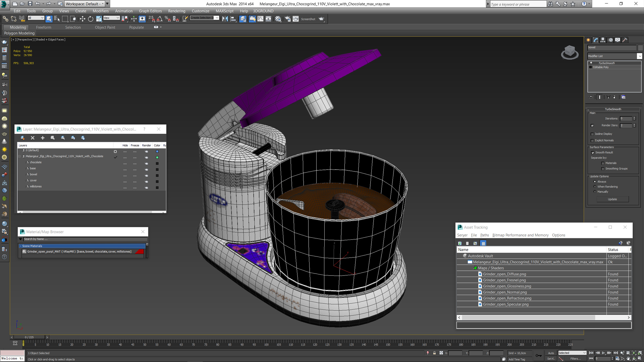
Task: Switch to the Freeform ribbon tab
Action: point(44,27)
